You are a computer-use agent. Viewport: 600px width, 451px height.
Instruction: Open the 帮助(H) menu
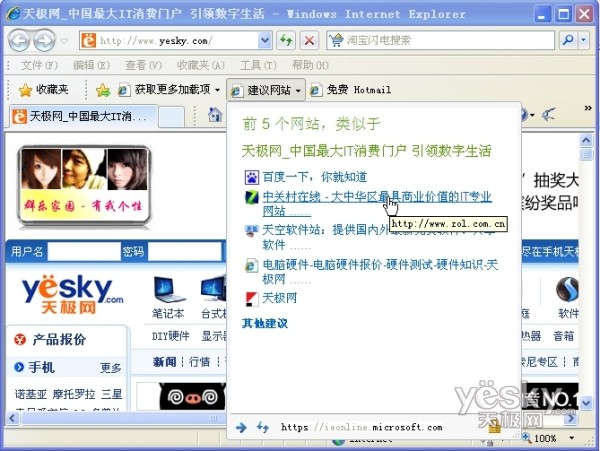pyautogui.click(x=310, y=65)
